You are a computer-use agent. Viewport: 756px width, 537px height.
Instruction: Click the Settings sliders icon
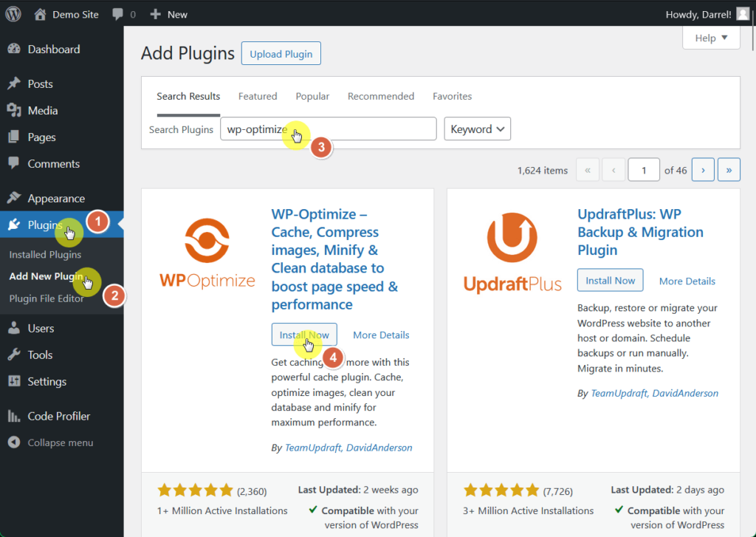14,381
